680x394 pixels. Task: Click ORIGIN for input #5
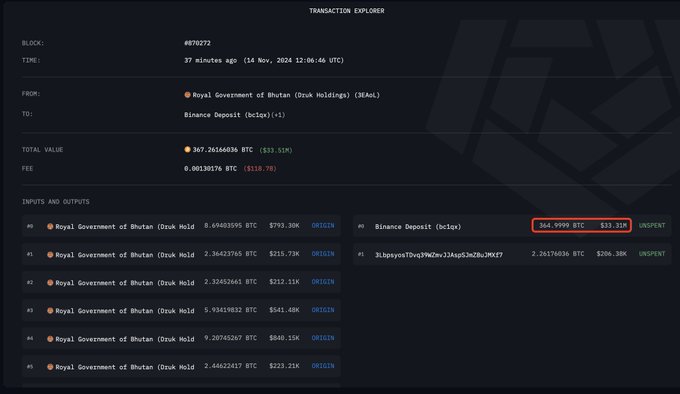[323, 366]
